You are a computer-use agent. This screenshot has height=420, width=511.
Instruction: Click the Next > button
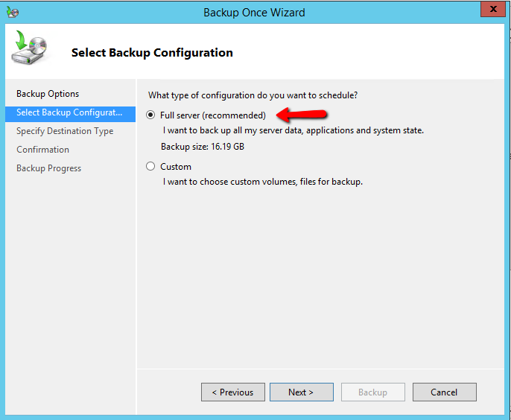coord(302,392)
